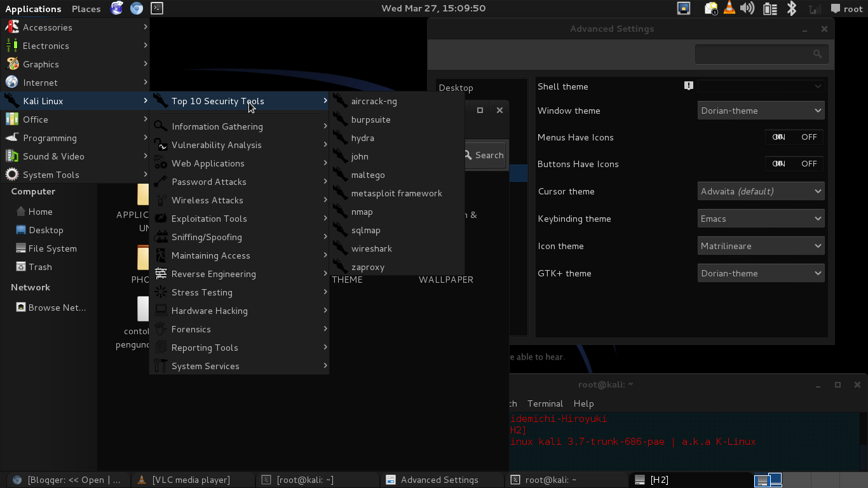This screenshot has height=488, width=868.
Task: Open Keybinding theme Emacs dropdown
Action: (761, 219)
